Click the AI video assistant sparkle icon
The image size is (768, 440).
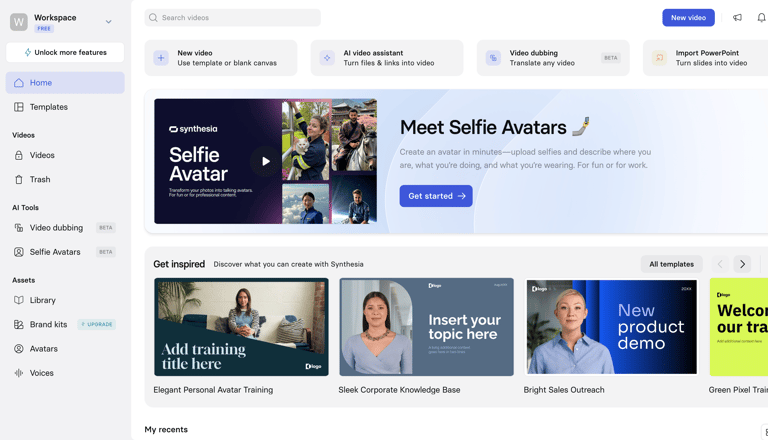[x=327, y=58]
